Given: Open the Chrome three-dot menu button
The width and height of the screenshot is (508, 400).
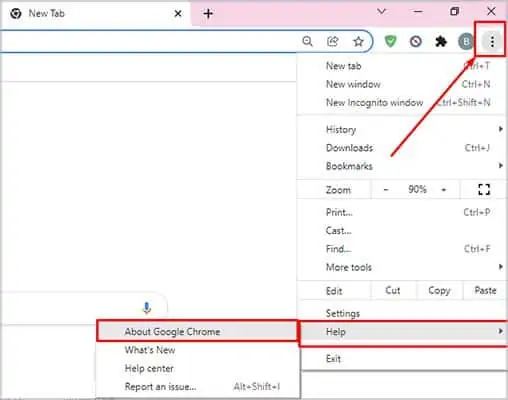Looking at the screenshot, I should coord(492,41).
